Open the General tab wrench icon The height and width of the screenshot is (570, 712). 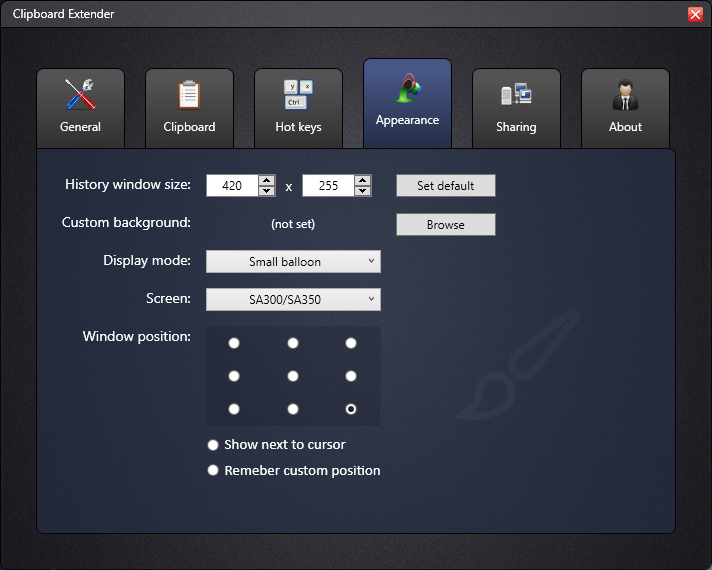80,94
